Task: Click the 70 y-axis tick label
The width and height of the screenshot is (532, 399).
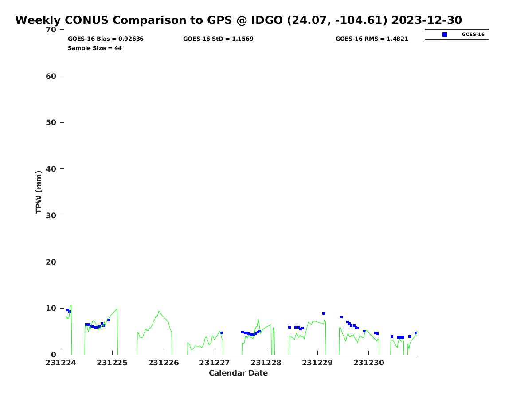Action: tap(51, 30)
